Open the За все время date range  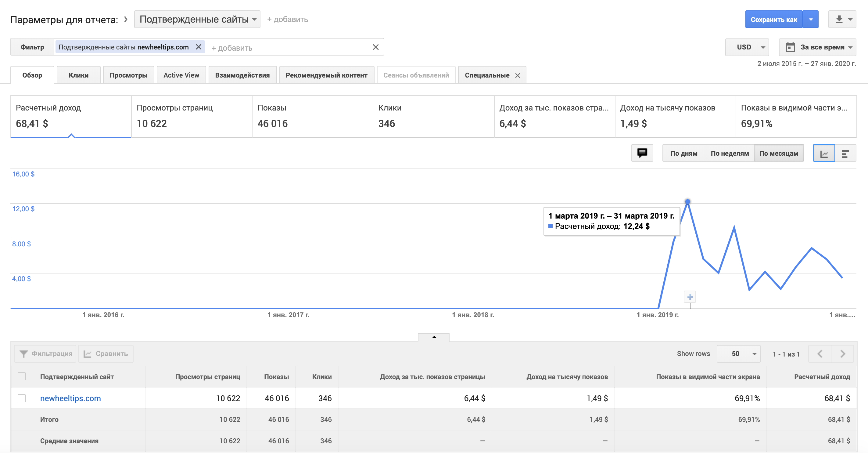[x=817, y=47]
